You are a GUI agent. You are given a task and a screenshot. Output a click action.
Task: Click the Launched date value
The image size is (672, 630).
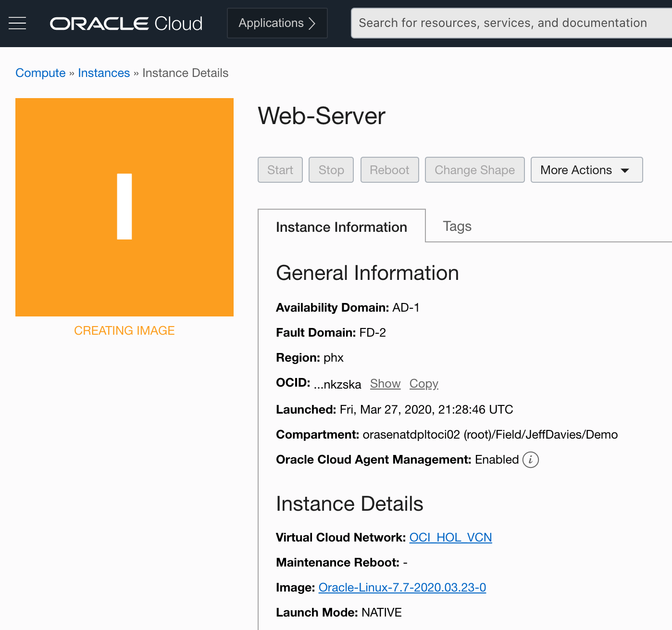[426, 410]
